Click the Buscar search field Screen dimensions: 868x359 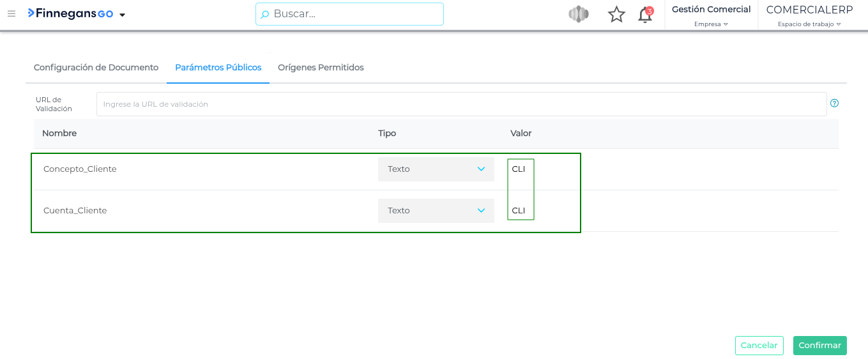(349, 14)
